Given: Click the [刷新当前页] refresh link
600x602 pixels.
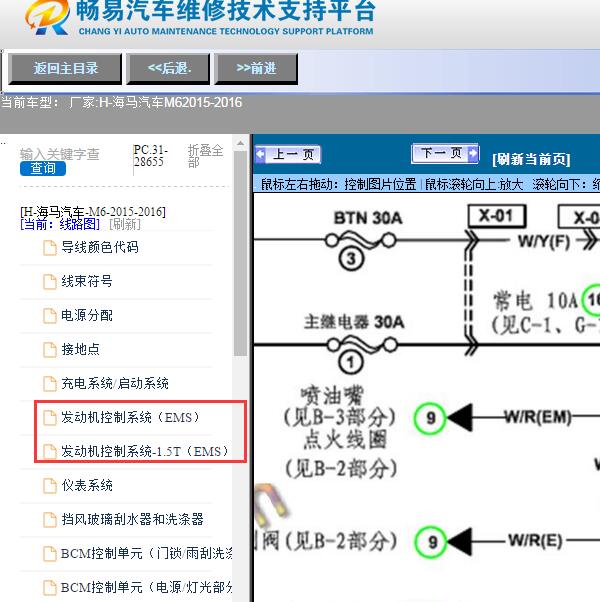Looking at the screenshot, I should (x=531, y=159).
